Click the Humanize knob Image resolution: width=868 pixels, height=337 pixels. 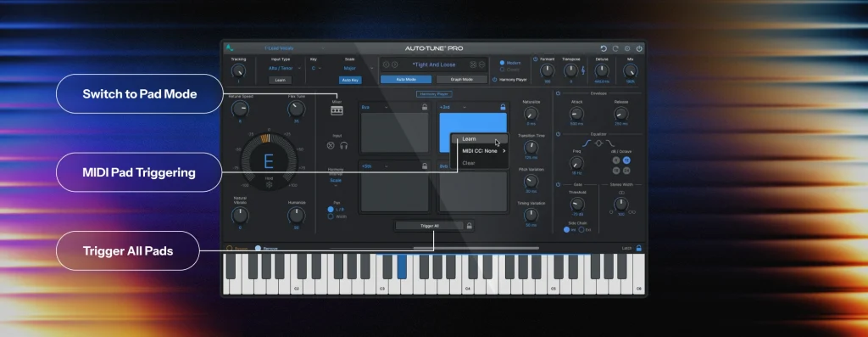coord(297,215)
